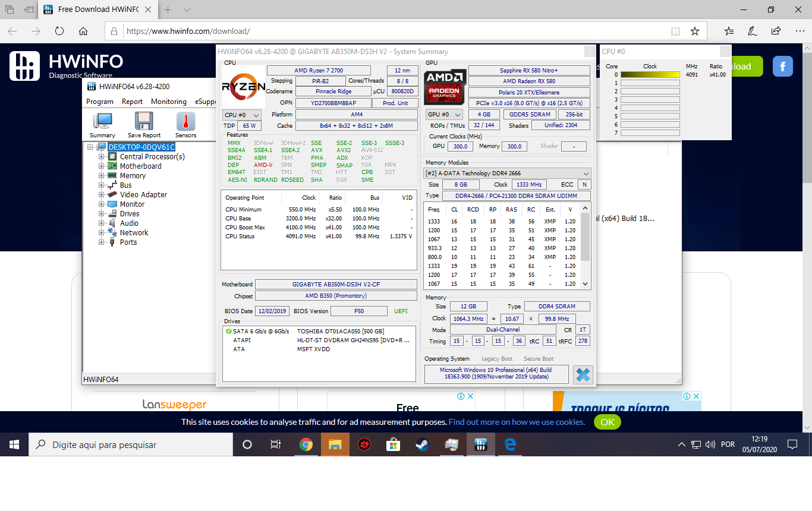Open the Monitoring menu in HWiNFO
This screenshot has width=812, height=511.
(169, 102)
